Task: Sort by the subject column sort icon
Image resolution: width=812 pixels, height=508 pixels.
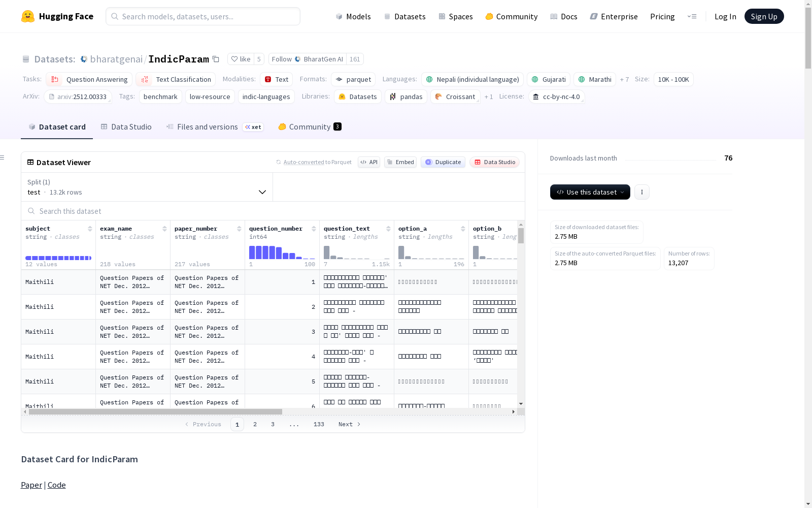Action: tap(90, 229)
